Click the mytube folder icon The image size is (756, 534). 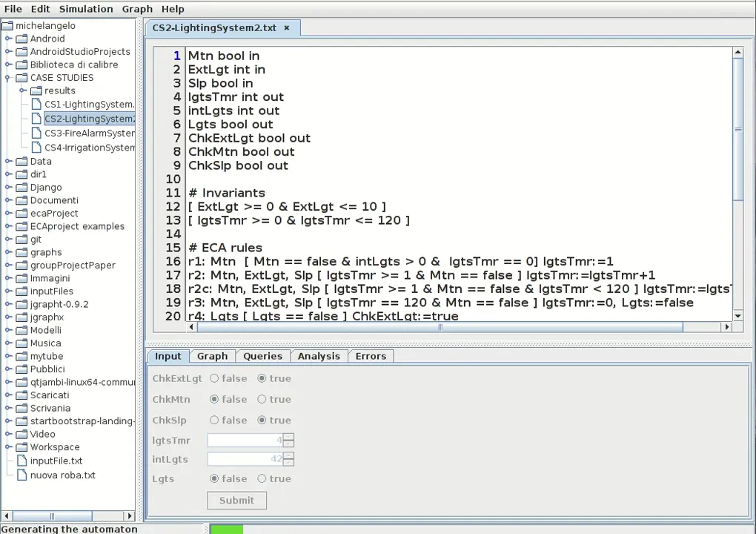click(x=21, y=357)
